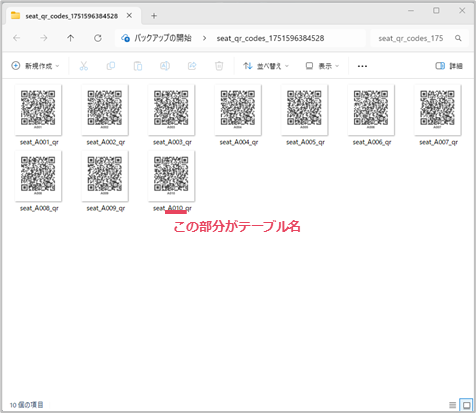Screen dimensions: 476x413
Task: Switch to details list view icon
Action: point(452,405)
